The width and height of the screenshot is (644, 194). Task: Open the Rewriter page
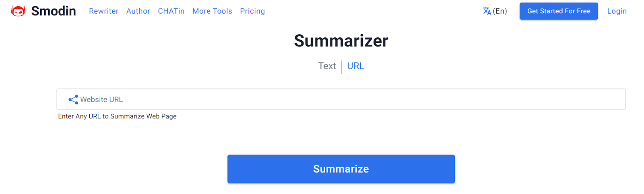pyautogui.click(x=104, y=11)
